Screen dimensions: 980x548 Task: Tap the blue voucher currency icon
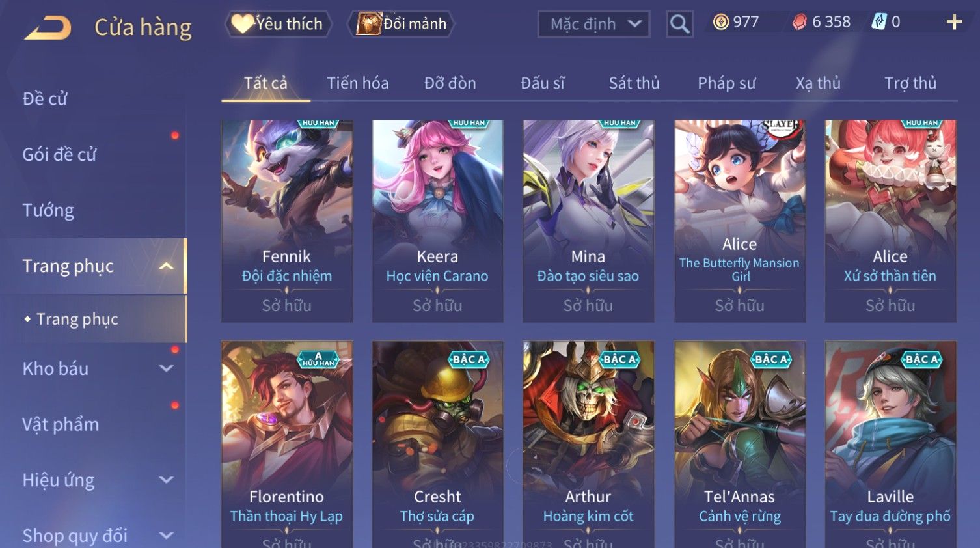(878, 22)
